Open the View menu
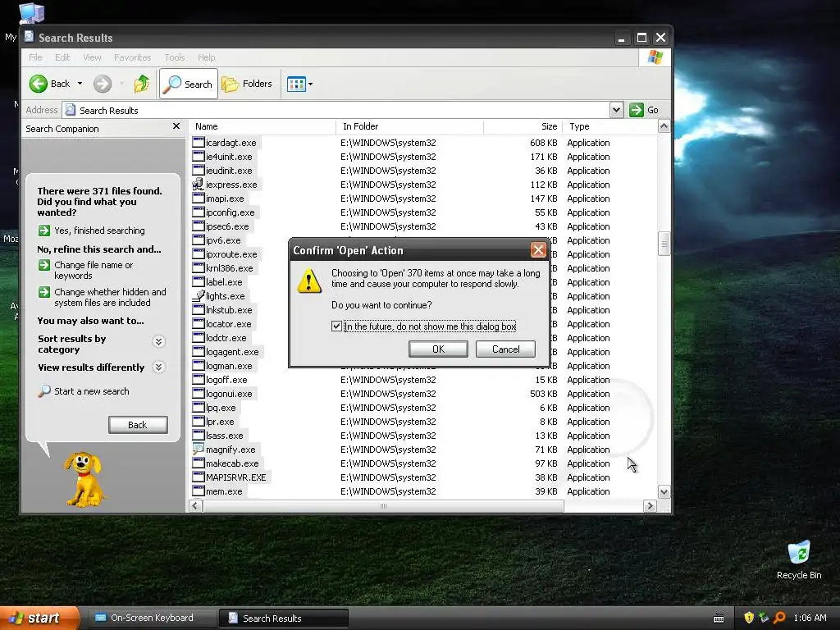The width and height of the screenshot is (840, 630). pos(92,57)
